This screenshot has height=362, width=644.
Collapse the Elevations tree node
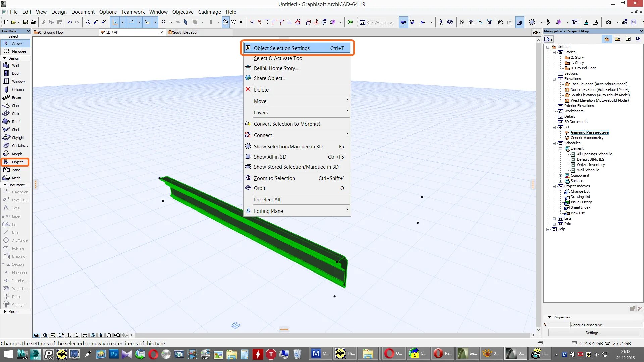[x=554, y=79]
